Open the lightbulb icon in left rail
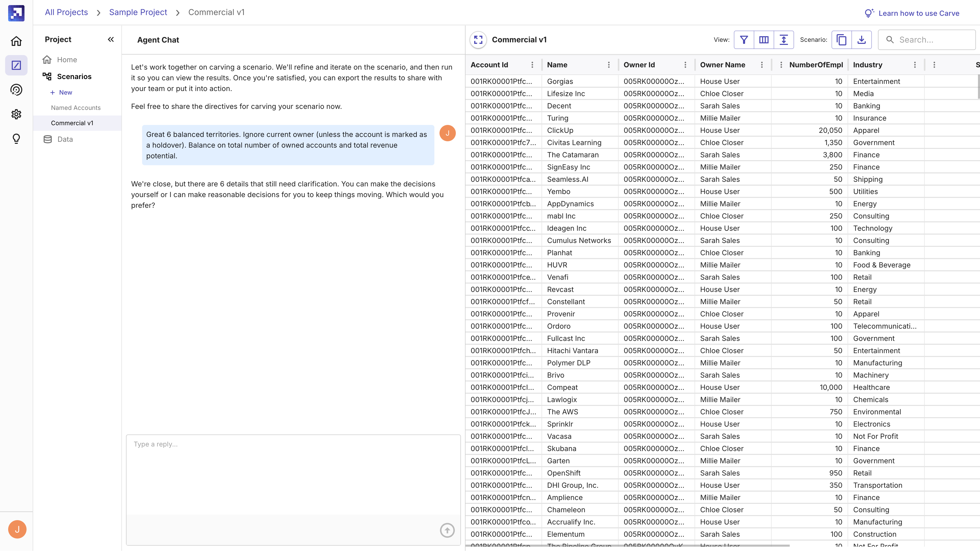Viewport: 980px width, 551px height. tap(16, 139)
